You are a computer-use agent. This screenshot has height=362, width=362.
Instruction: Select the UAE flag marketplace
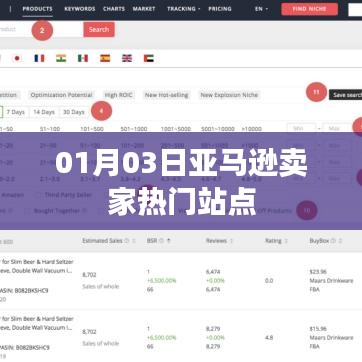pos(149,58)
